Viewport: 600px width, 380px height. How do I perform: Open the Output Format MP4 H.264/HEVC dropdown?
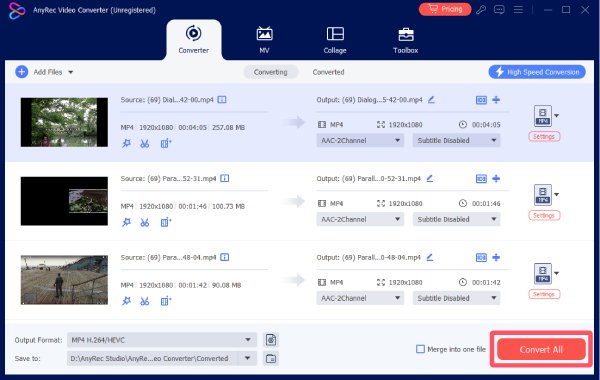[162, 340]
